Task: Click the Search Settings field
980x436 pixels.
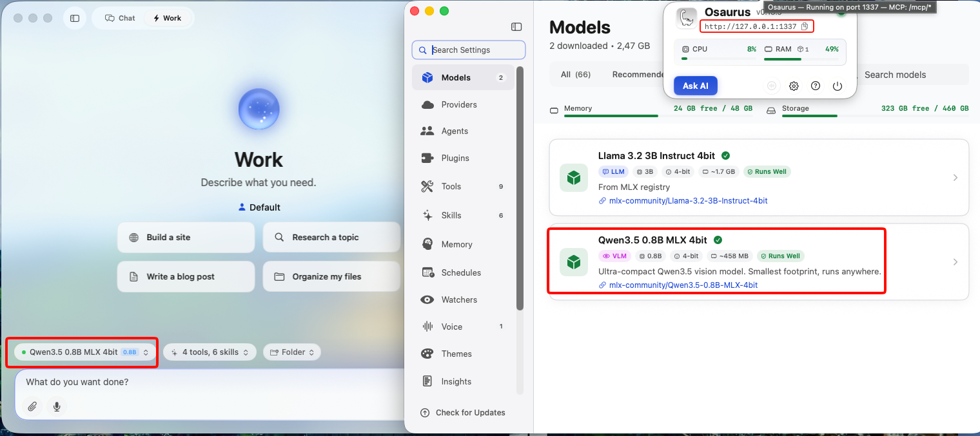Action: pos(469,50)
